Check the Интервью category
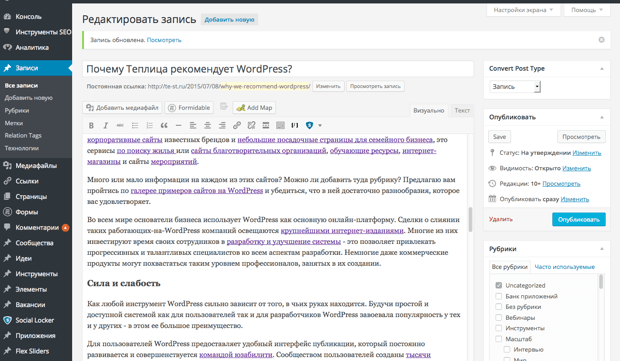The height and width of the screenshot is (361, 620). click(x=507, y=350)
